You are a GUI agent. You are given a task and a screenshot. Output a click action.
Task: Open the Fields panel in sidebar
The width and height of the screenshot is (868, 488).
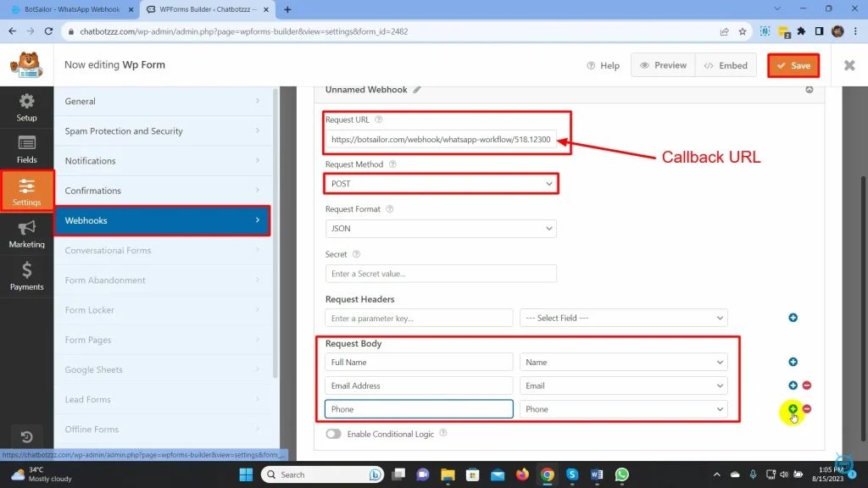click(26, 149)
